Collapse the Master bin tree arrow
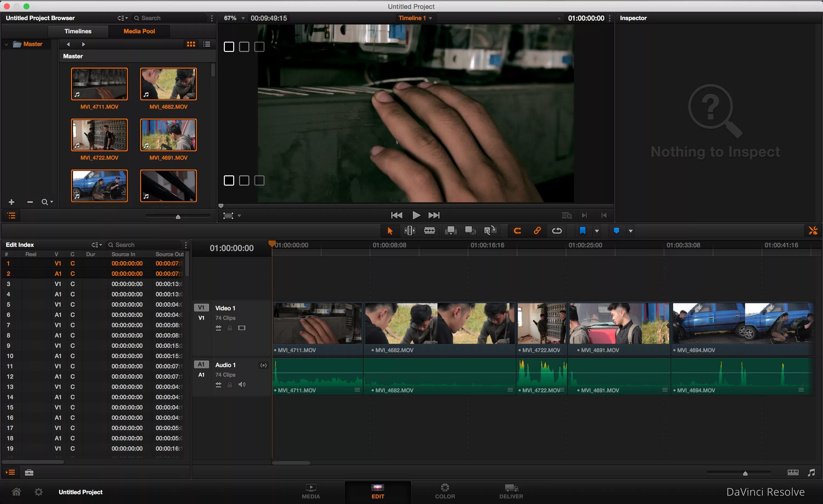Viewport: 823px width, 504px height. tap(6, 44)
